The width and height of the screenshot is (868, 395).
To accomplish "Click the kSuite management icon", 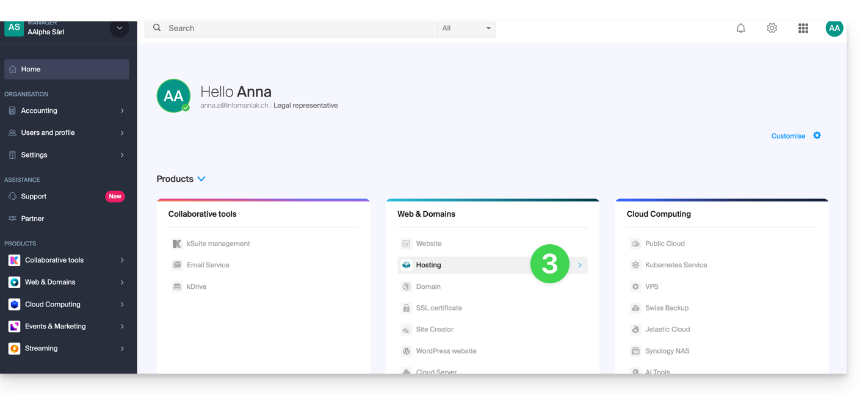I will pos(177,244).
